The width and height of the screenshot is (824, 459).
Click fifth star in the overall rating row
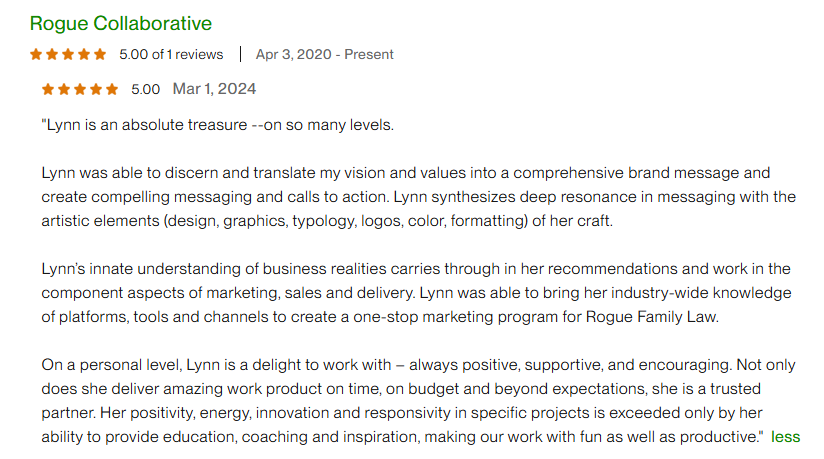(x=99, y=54)
